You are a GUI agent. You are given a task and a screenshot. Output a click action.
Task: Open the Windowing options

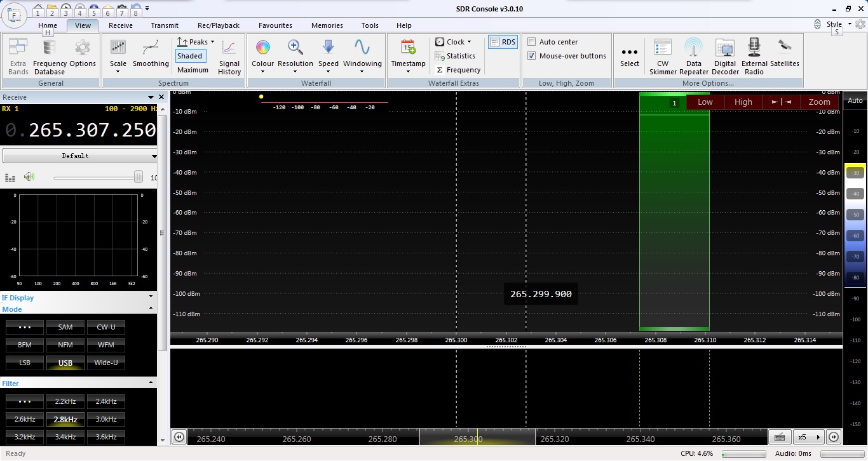click(x=362, y=56)
